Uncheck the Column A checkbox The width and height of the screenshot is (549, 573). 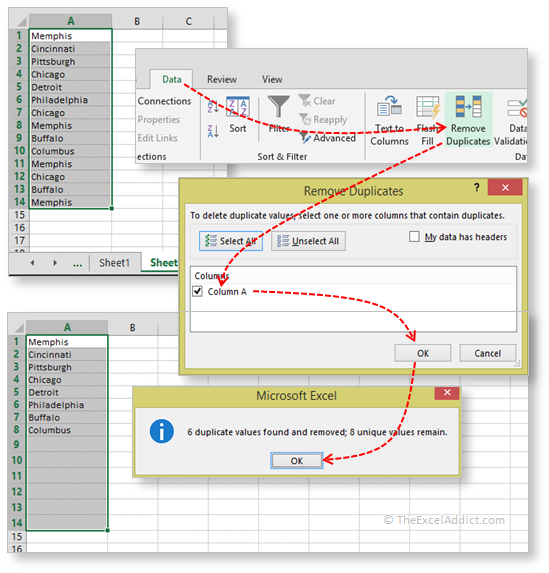(197, 291)
